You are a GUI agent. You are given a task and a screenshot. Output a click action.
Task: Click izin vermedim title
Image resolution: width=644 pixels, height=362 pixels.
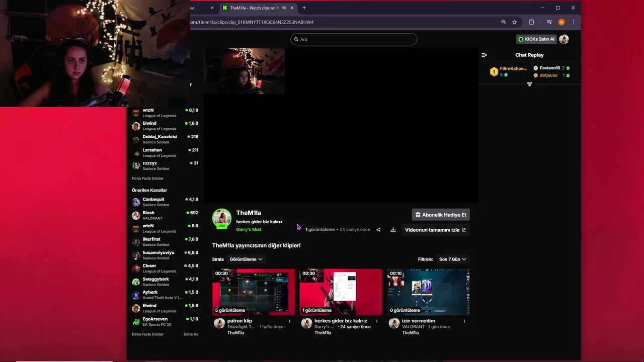tap(419, 321)
